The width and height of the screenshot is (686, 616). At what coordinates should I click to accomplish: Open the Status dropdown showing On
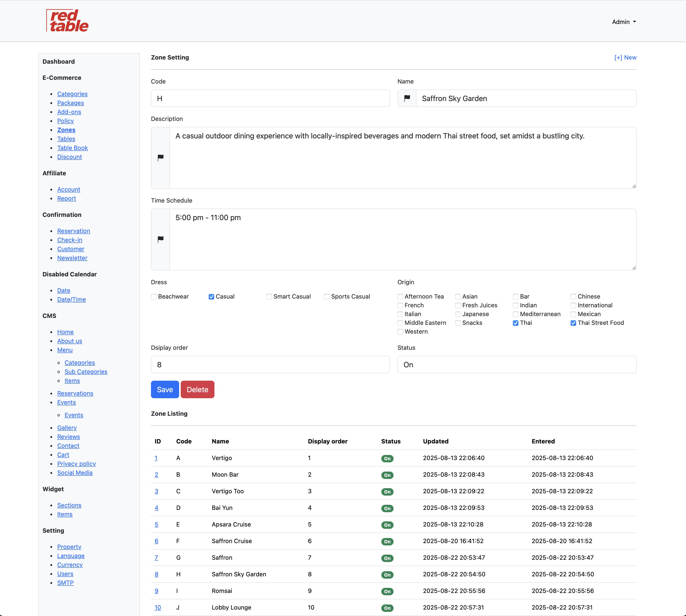(516, 365)
